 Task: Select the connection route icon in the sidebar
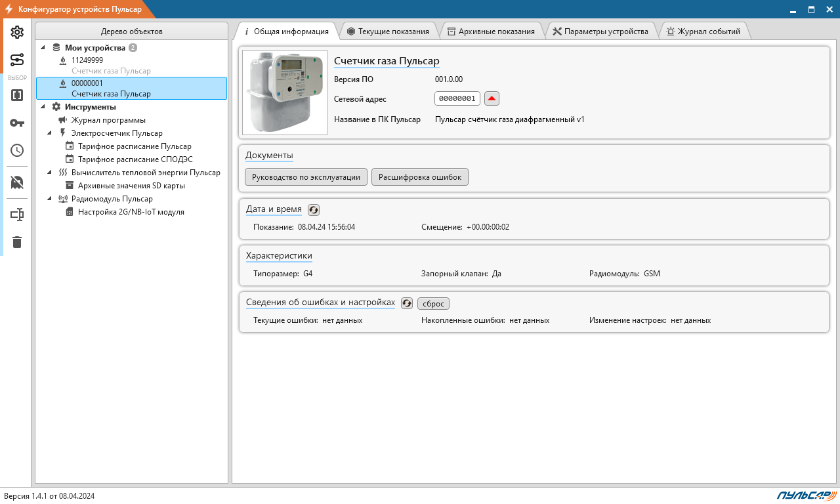pos(17,60)
